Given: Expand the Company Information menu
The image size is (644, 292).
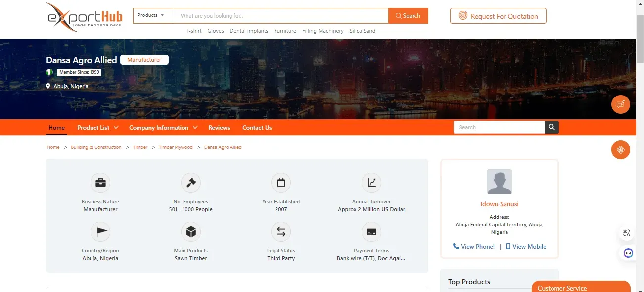Looking at the screenshot, I should tap(163, 128).
